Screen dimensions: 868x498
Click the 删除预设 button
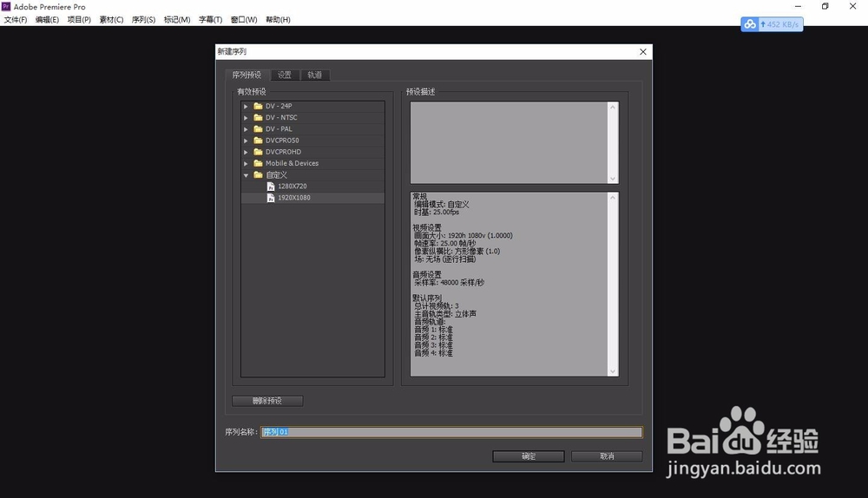[x=267, y=401]
